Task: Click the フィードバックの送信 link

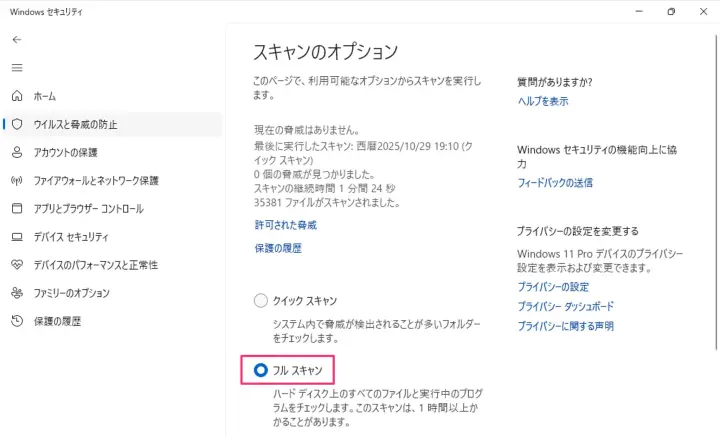Action: 555,183
